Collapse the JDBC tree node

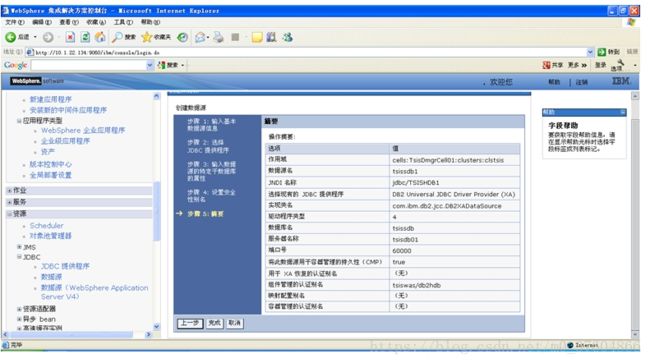click(x=19, y=257)
